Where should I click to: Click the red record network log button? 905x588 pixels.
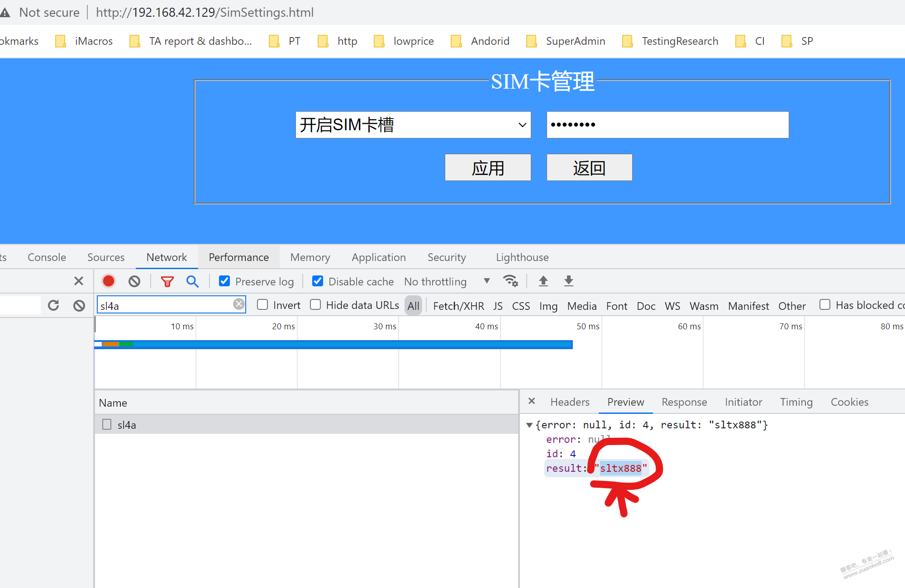click(x=109, y=281)
